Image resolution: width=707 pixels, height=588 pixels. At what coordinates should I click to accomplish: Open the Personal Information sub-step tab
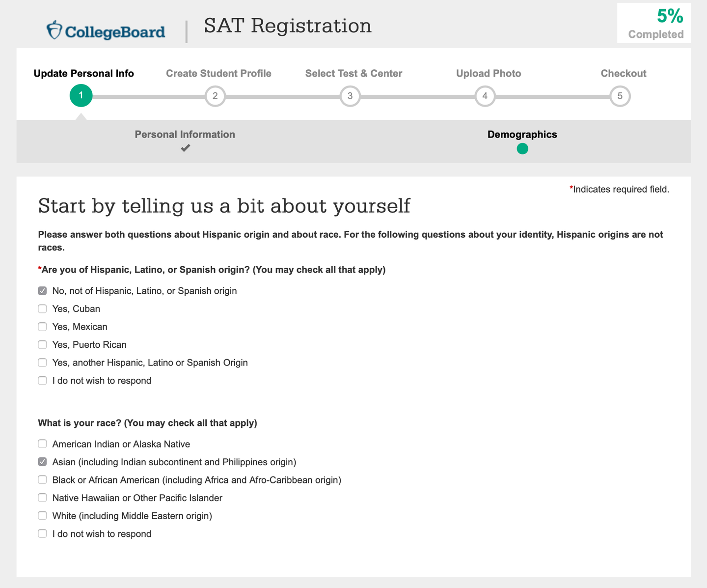tap(185, 135)
